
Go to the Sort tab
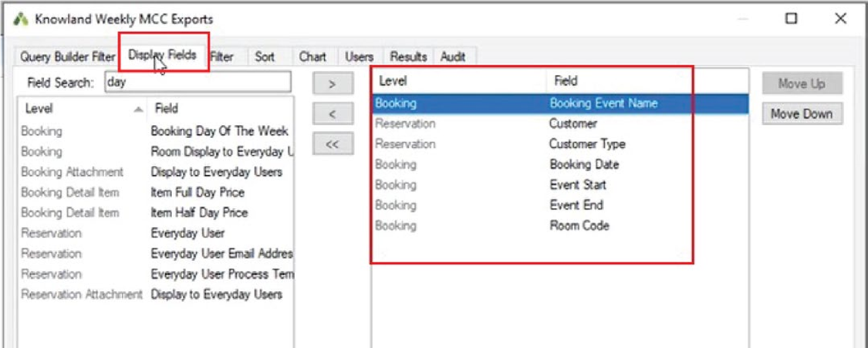(x=265, y=56)
